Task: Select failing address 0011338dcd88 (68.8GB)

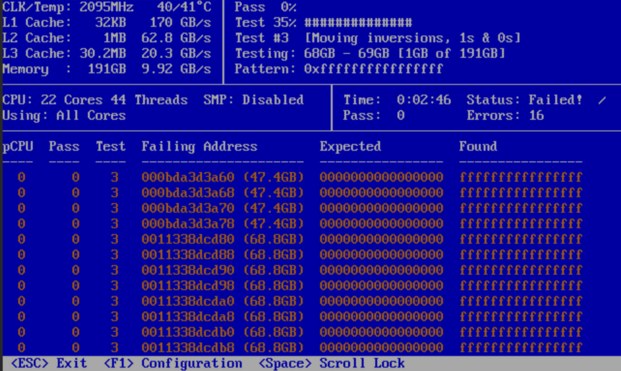Action: pyautogui.click(x=223, y=254)
